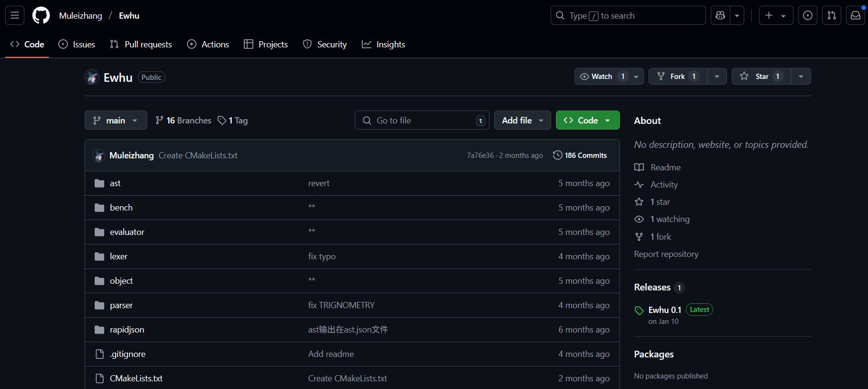The height and width of the screenshot is (389, 868).
Task: Open the Create CMakeLists.txt latest commit message
Action: pyautogui.click(x=198, y=156)
